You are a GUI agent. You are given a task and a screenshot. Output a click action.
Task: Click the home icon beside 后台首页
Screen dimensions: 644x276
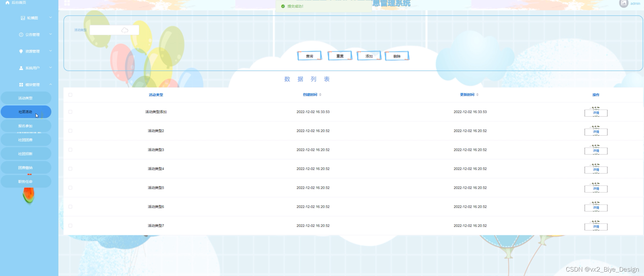point(7,2)
